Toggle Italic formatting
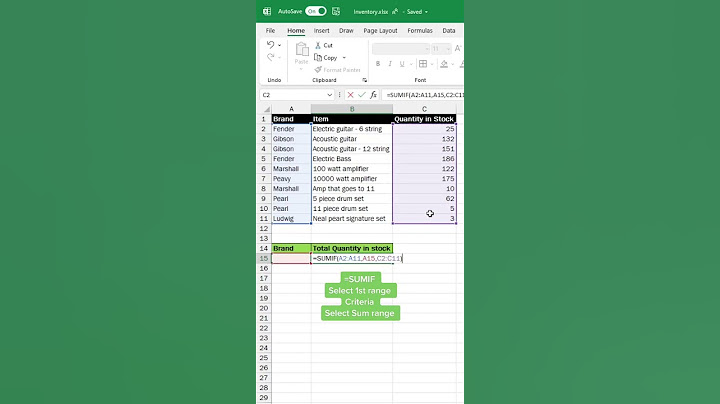 pyautogui.click(x=390, y=64)
